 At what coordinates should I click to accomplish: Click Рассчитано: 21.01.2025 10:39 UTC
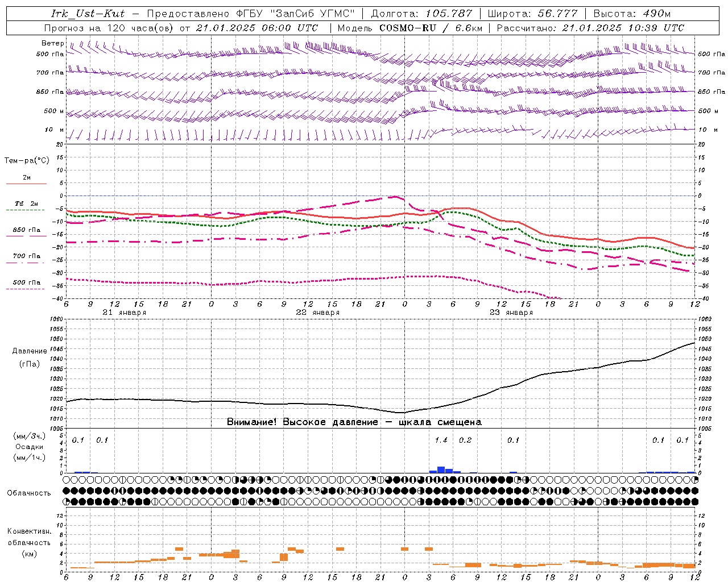point(590,27)
